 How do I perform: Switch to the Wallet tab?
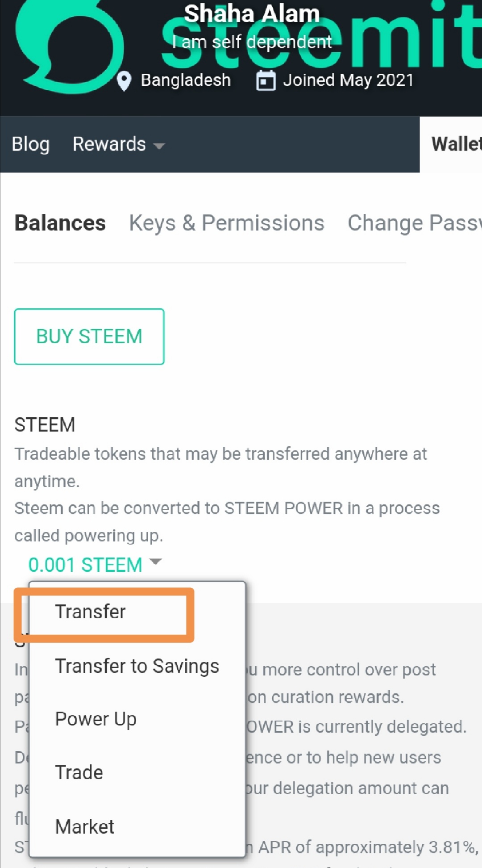(x=455, y=144)
